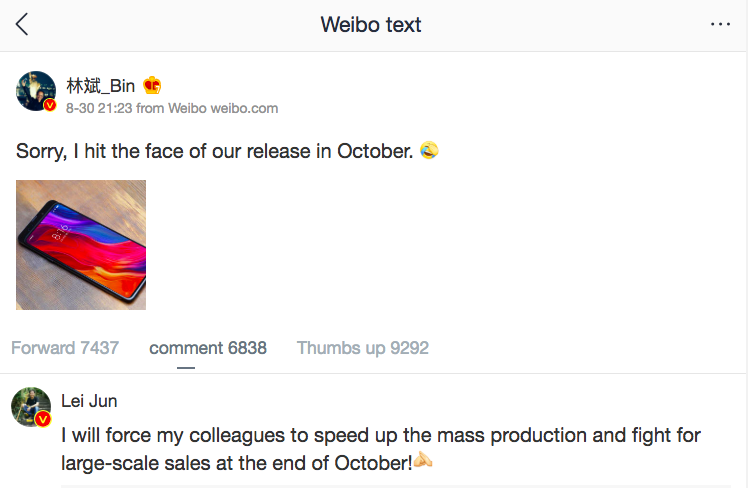Click verified badge on 林斌_Bin's avatar
This screenshot has width=748, height=488.
[50, 105]
